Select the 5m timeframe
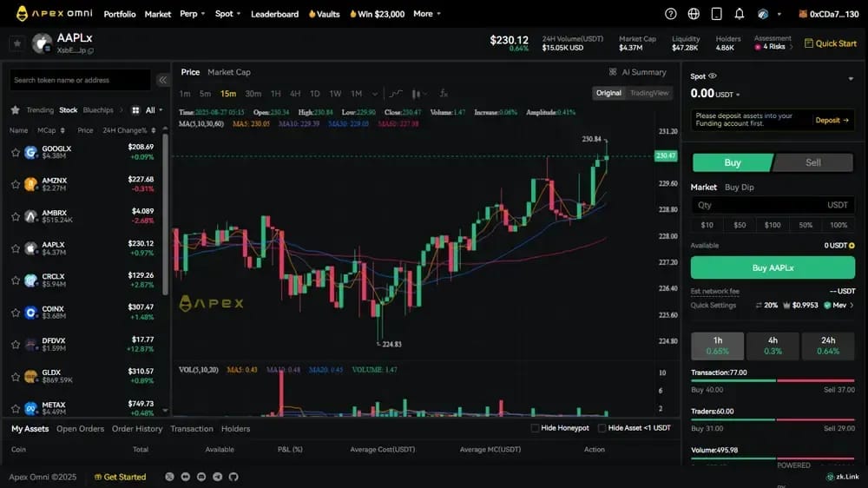Image resolution: width=868 pixels, height=488 pixels. coord(205,94)
